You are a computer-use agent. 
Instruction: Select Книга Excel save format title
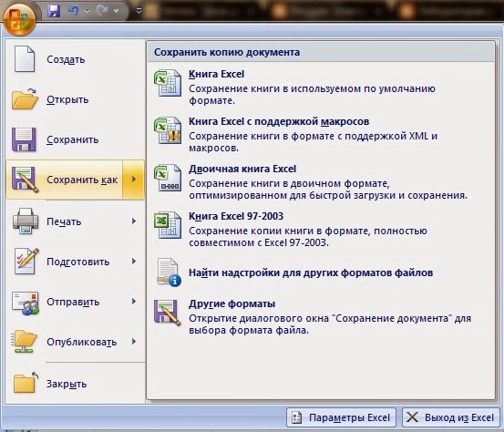[x=216, y=74]
